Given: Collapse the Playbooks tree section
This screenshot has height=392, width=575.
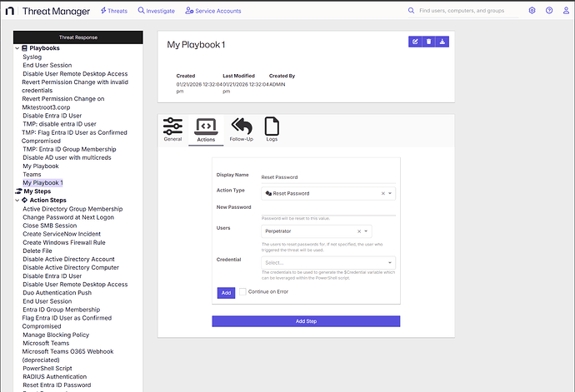Looking at the screenshot, I should (x=17, y=48).
